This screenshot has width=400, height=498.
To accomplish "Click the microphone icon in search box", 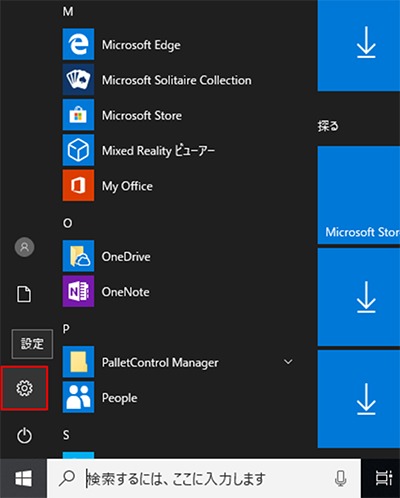I will pyautogui.click(x=340, y=478).
